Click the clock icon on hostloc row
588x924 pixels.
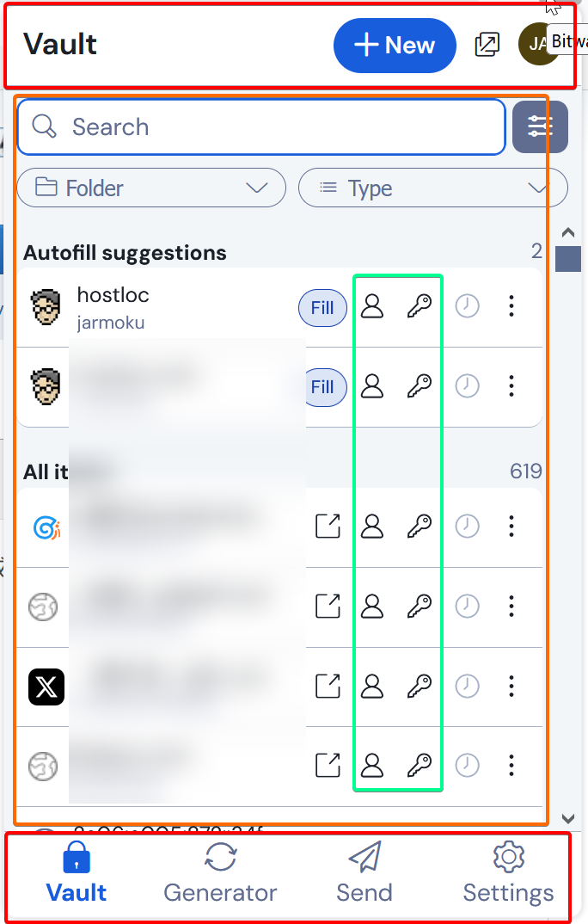tap(468, 306)
